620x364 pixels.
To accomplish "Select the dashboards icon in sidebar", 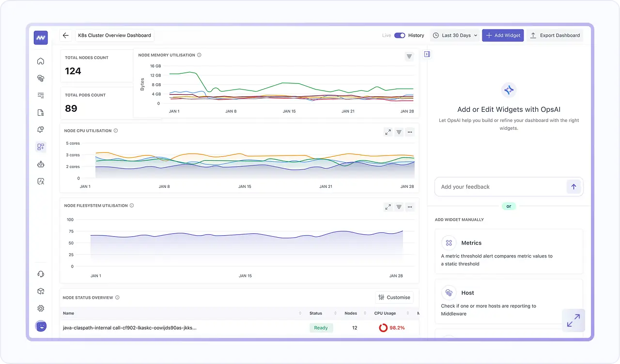I will [41, 147].
